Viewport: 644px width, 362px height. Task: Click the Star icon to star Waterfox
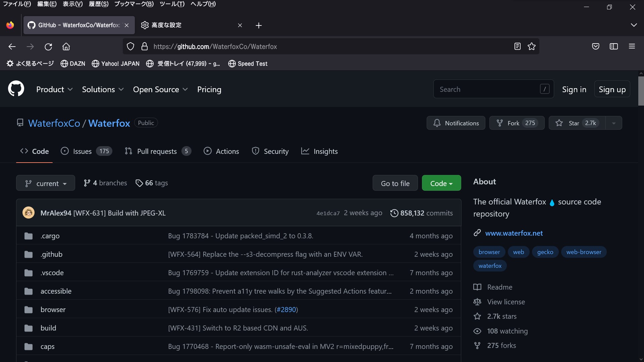559,123
